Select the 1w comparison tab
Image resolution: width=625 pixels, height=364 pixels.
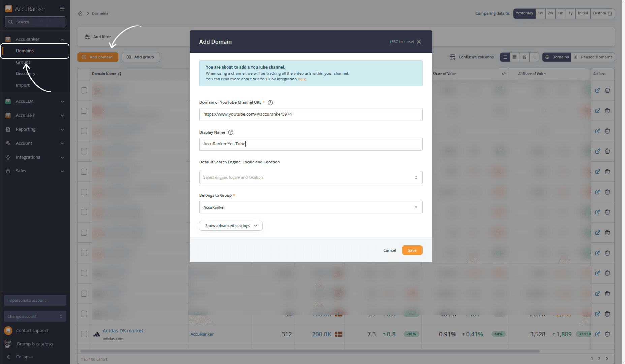pyautogui.click(x=540, y=13)
